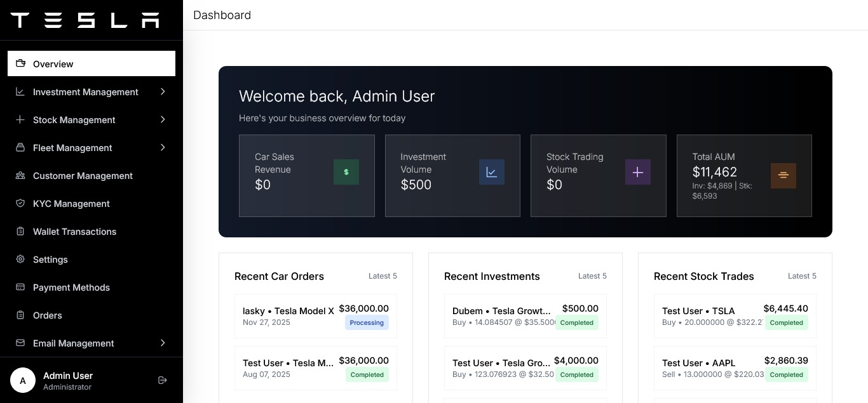
Task: Click the purple plus icon on Stock Trading Volume
Action: pyautogui.click(x=638, y=172)
